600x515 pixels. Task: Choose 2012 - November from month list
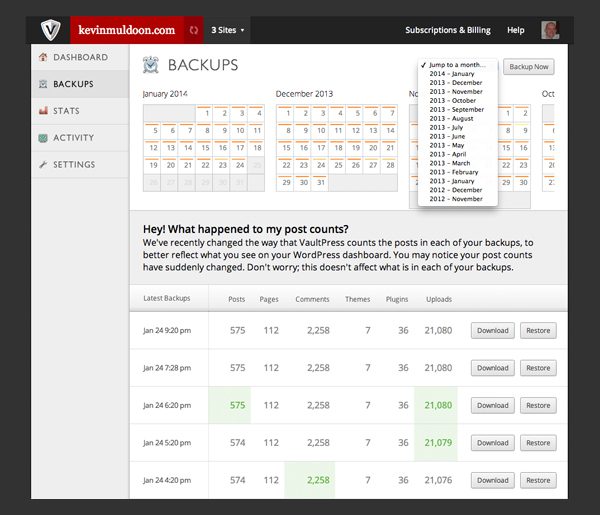[456, 199]
